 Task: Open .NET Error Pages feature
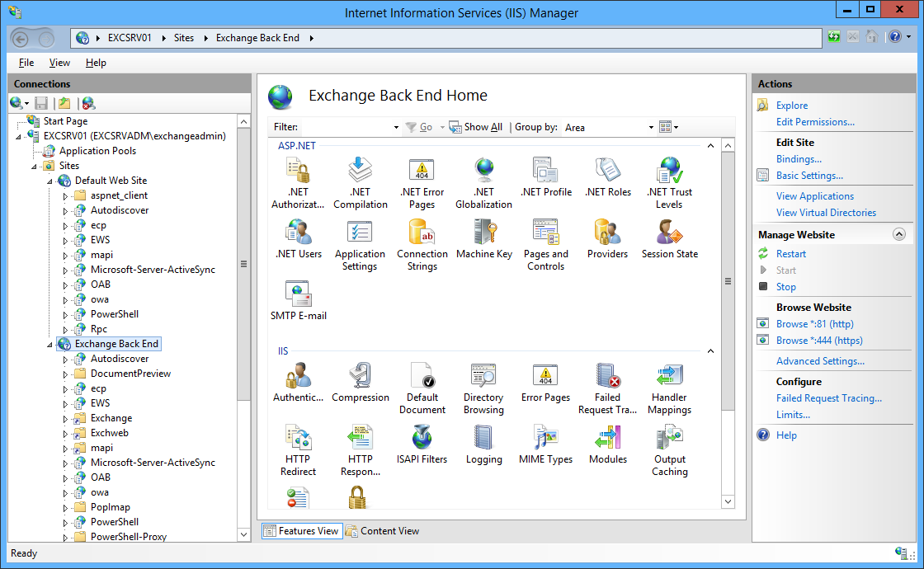(422, 183)
